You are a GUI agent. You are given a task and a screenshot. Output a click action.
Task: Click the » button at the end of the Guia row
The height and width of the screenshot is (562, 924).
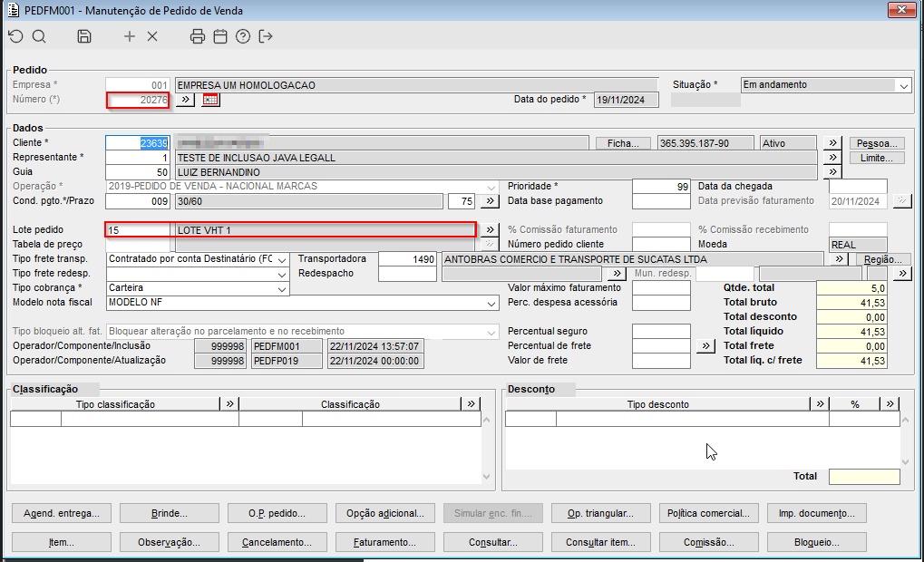(832, 171)
